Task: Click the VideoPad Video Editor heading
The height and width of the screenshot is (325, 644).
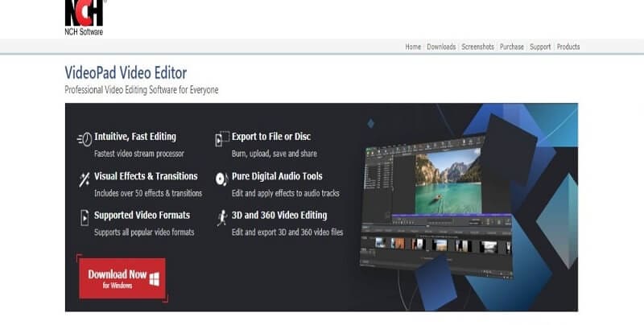Action: [126, 73]
